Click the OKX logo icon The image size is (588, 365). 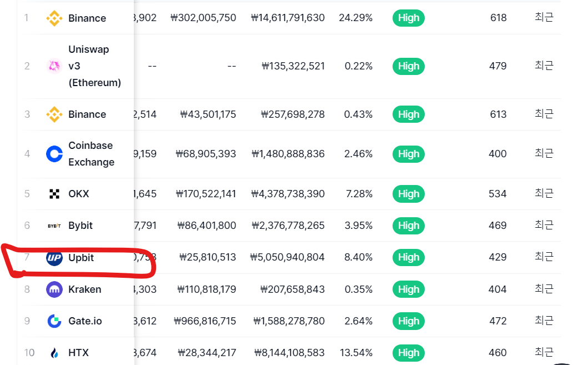(x=54, y=194)
